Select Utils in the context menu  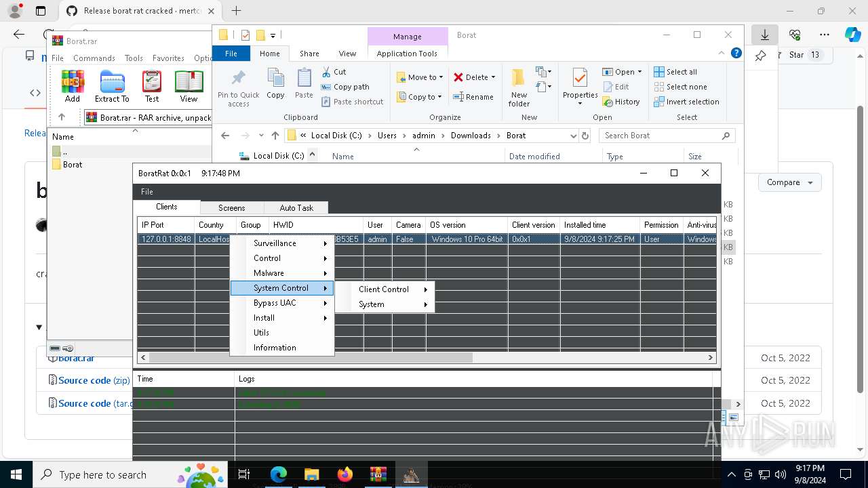282,333
